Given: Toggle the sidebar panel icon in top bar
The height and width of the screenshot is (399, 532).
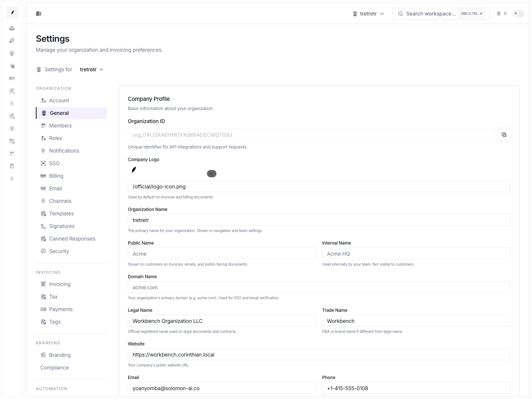Looking at the screenshot, I should coord(39,14).
